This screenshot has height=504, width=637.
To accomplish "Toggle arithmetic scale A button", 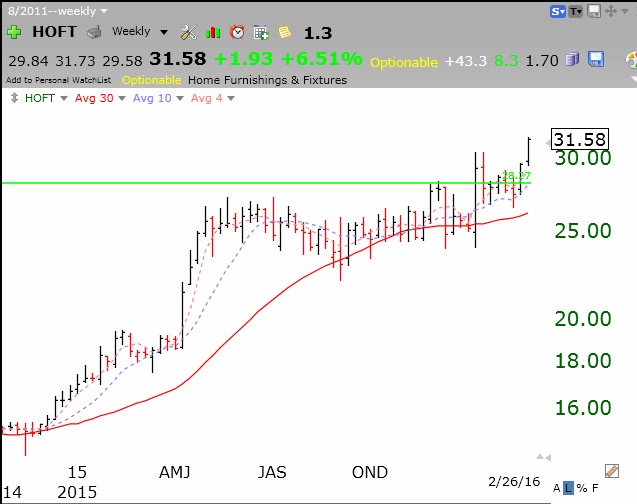I will tap(557, 488).
